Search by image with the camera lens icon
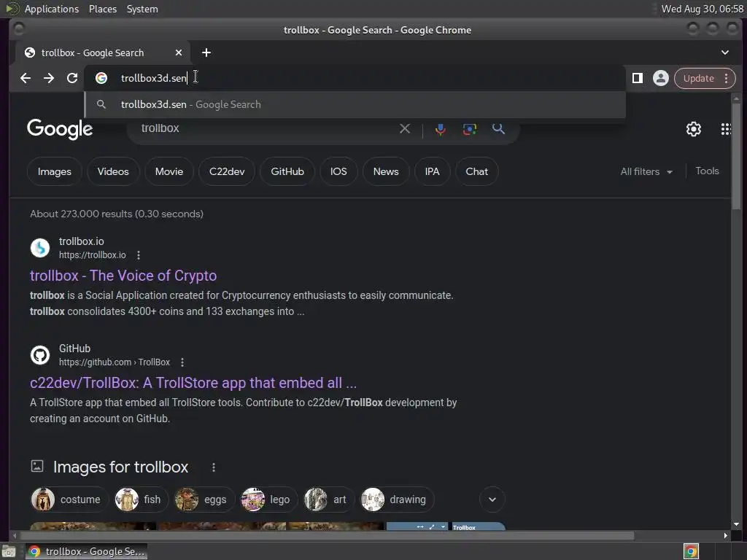This screenshot has width=747, height=560. (x=469, y=129)
